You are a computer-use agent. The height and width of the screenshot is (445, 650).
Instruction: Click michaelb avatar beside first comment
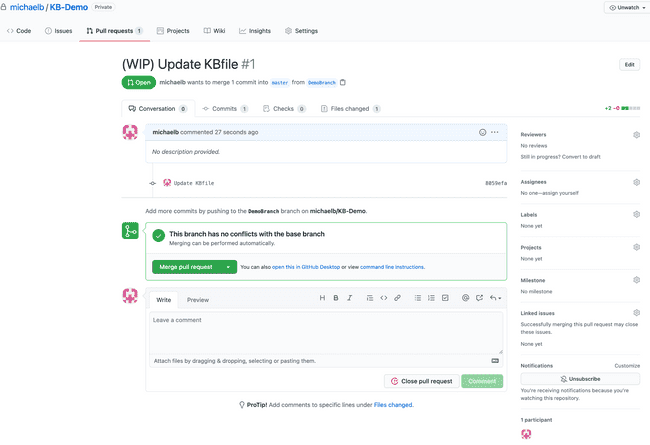pyautogui.click(x=130, y=132)
